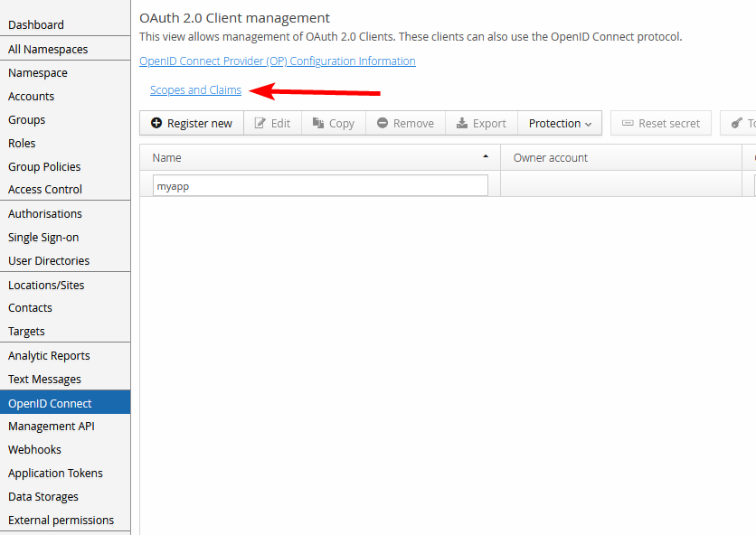Image resolution: width=756 pixels, height=535 pixels.
Task: Click the Remove toolbar button
Action: 405,124
